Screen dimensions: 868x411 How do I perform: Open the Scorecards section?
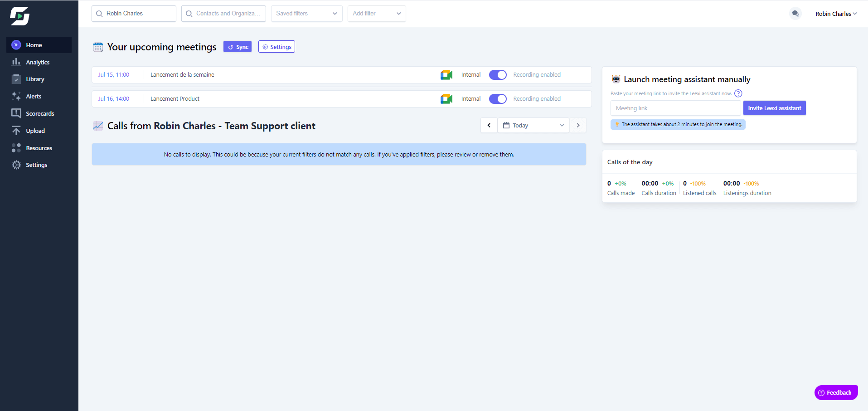(x=40, y=113)
